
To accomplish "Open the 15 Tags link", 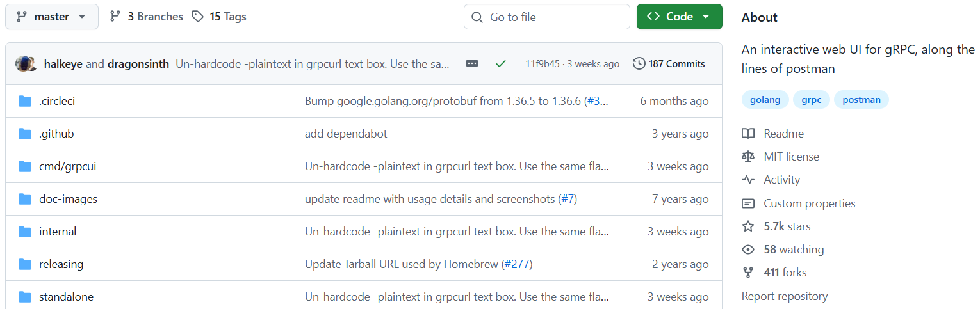I will point(219,17).
